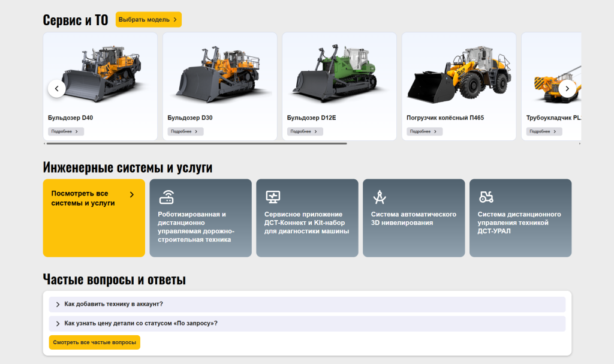Click 'Подробнее' under Бульдозер D40
The width and height of the screenshot is (614, 364).
pos(66,132)
